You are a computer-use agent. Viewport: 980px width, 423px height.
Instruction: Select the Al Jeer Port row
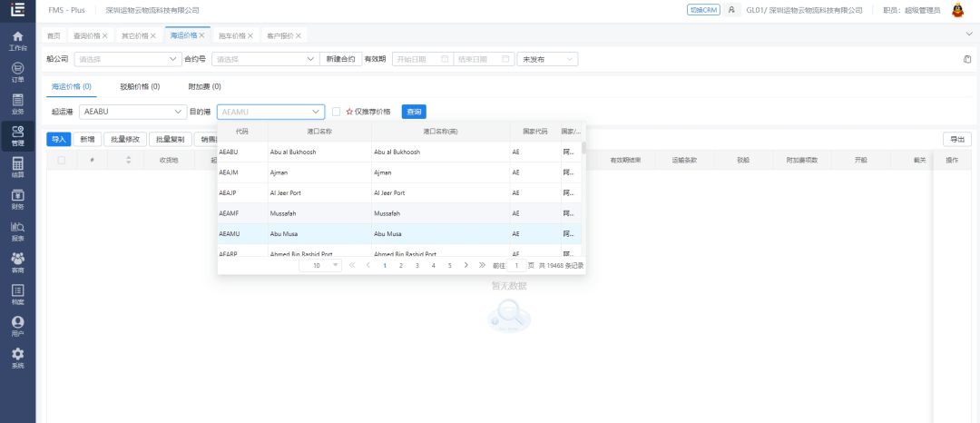pos(399,193)
